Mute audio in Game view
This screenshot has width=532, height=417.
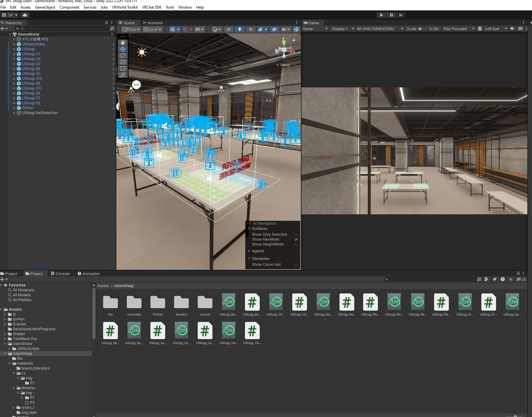(512, 29)
